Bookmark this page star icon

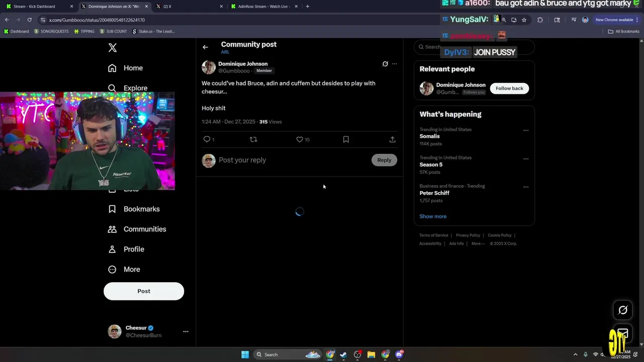524,20
